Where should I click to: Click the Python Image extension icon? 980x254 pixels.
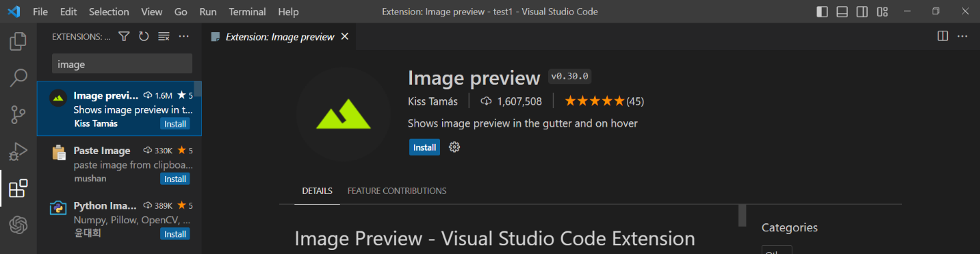[58, 207]
